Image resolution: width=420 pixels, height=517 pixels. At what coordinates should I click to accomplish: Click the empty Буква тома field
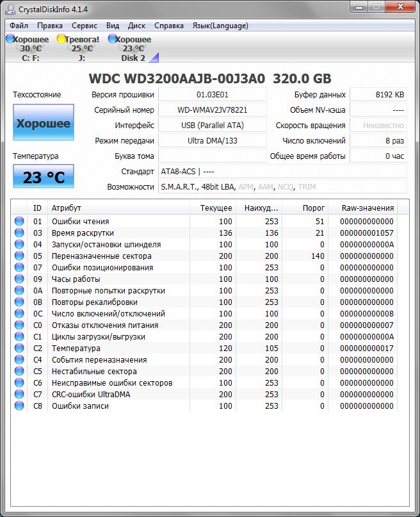point(213,156)
